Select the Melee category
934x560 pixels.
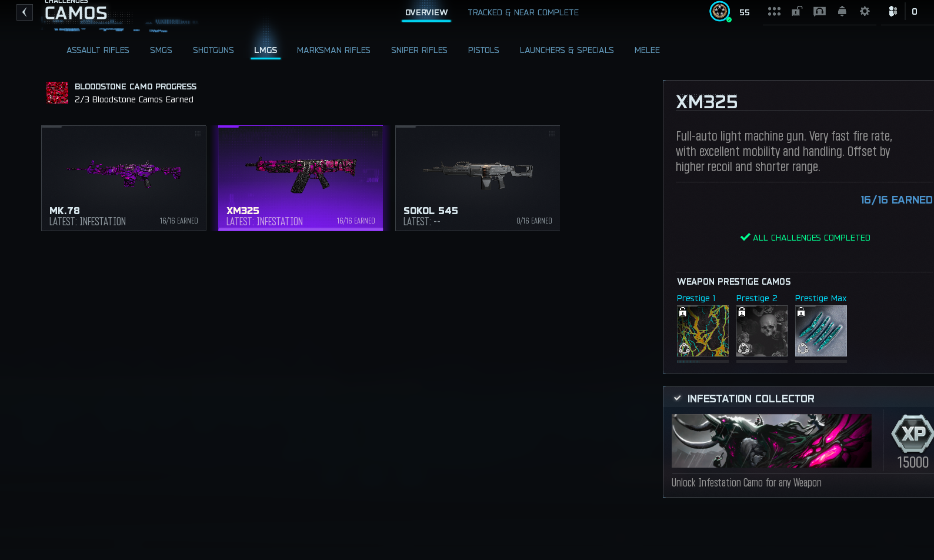(647, 50)
